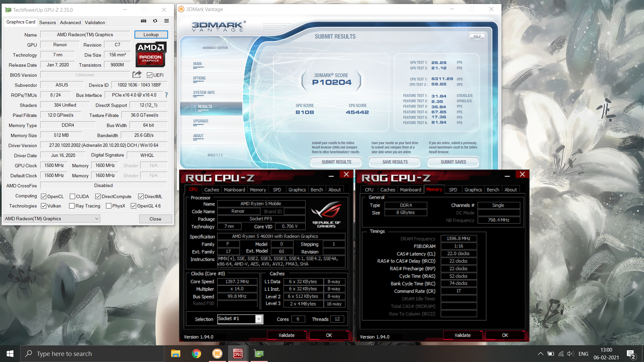Open File Explorer from the taskbar

point(175,354)
